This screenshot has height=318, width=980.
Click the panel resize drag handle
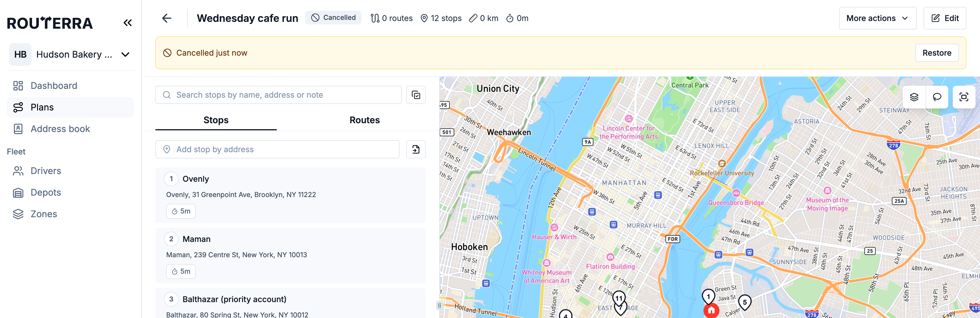pos(440,306)
